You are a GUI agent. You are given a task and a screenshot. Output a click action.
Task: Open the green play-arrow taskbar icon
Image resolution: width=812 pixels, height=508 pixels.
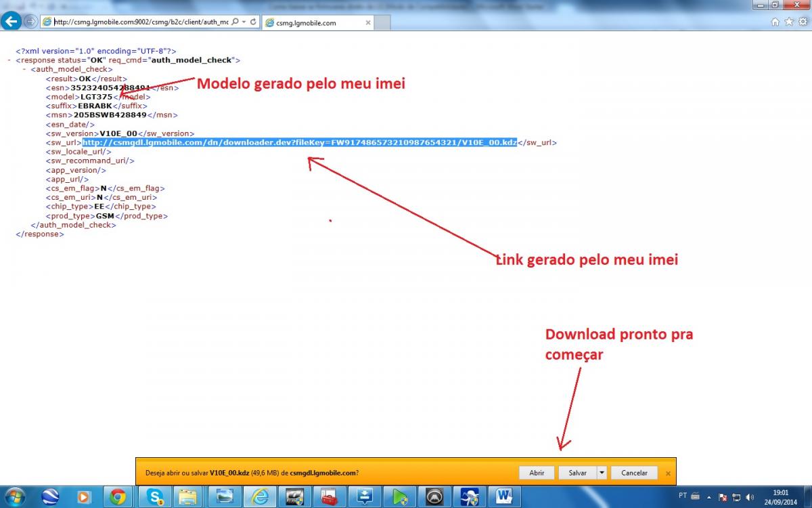[x=401, y=496]
